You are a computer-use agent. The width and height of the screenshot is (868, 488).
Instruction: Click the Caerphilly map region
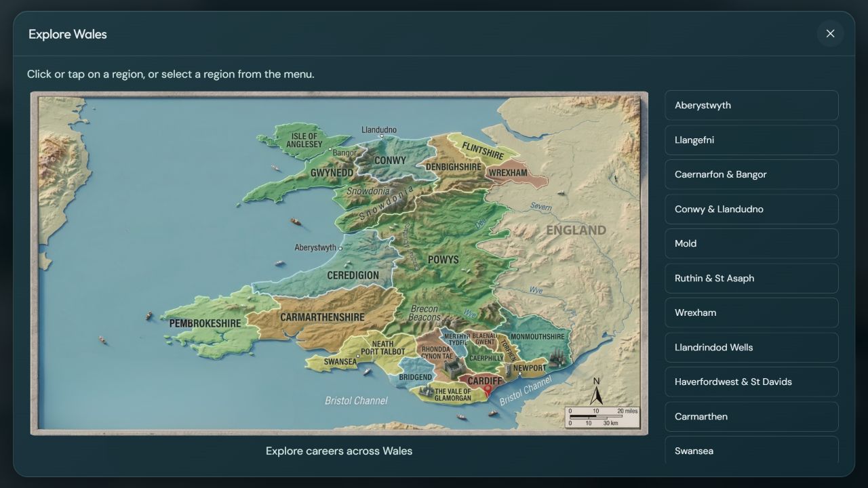point(486,358)
